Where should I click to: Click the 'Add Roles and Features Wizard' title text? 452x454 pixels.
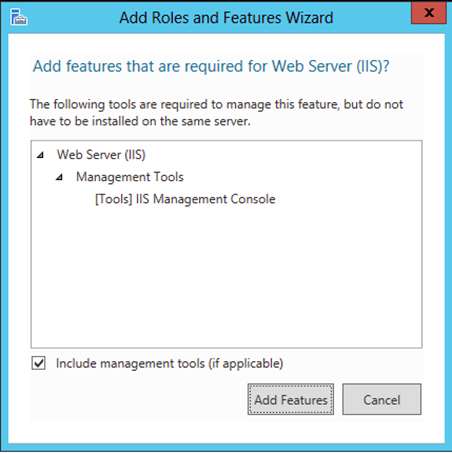pyautogui.click(x=226, y=18)
